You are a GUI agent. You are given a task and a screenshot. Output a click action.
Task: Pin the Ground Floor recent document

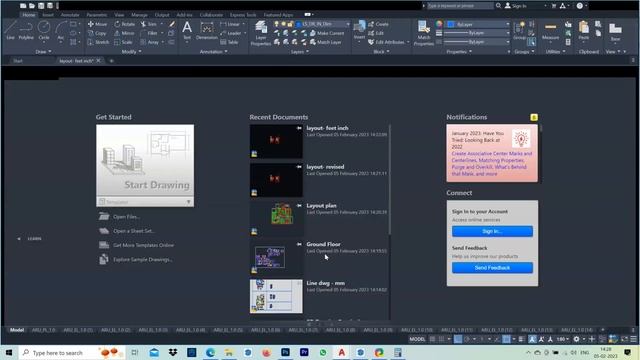299,244
